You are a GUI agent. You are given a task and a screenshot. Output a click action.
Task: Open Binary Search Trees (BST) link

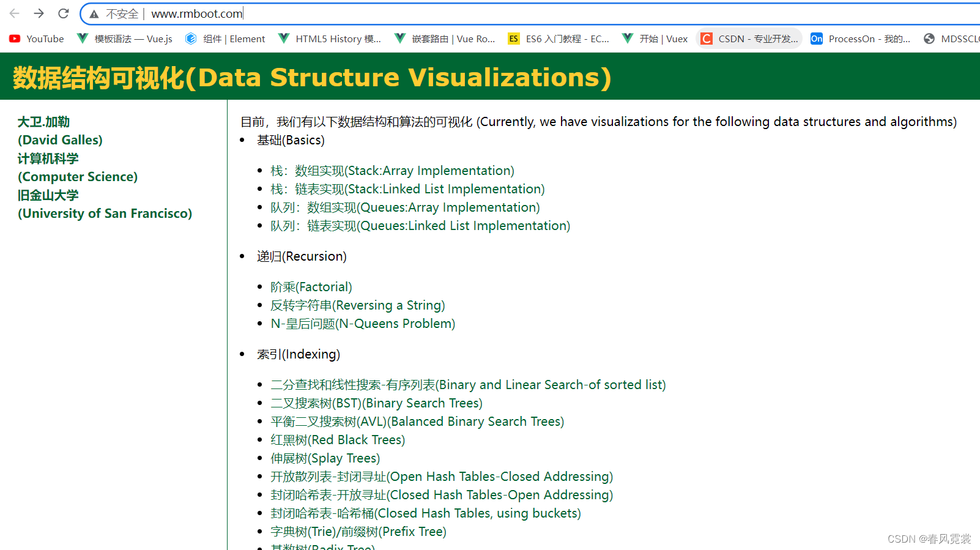point(377,403)
